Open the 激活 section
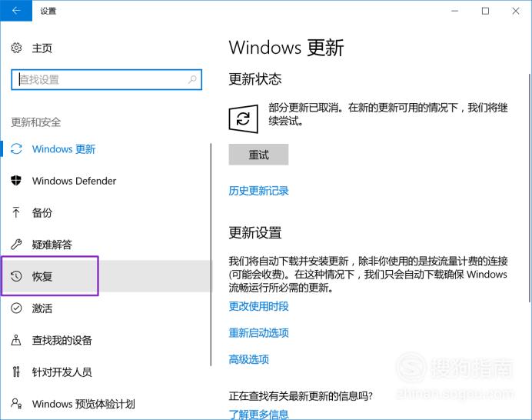The width and height of the screenshot is (532, 420). [x=42, y=308]
